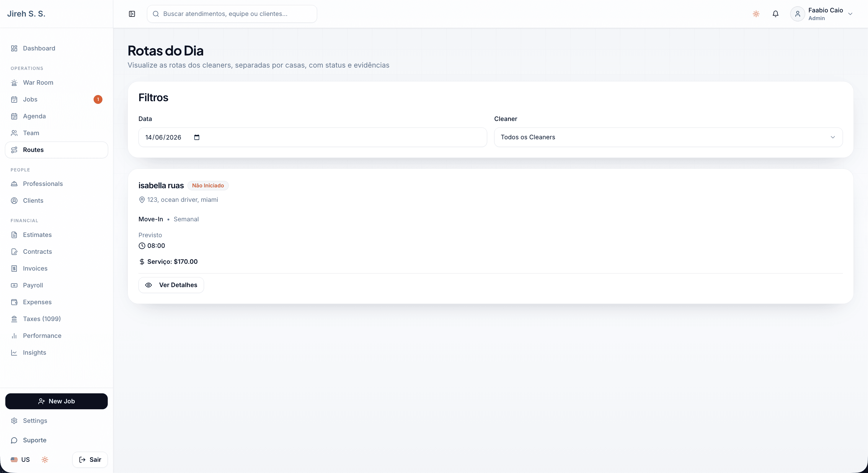Open the Todos os Cleaners dropdown
This screenshot has height=473, width=868.
pos(668,137)
